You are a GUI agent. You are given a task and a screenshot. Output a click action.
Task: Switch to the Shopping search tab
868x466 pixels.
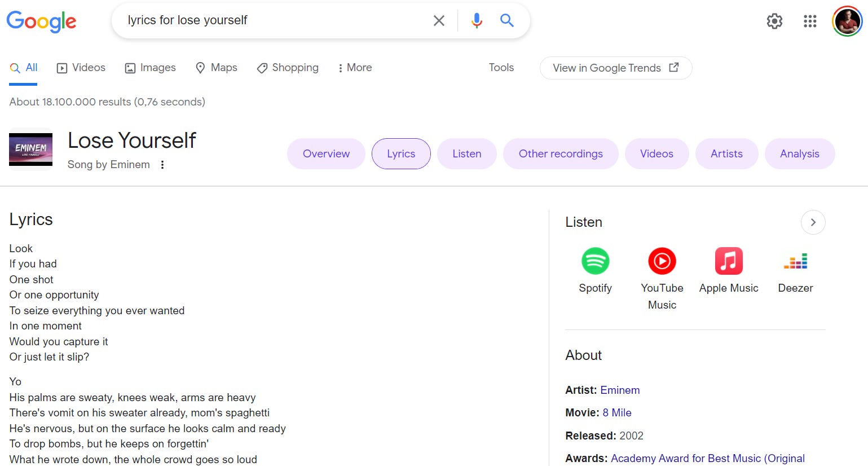[288, 68]
